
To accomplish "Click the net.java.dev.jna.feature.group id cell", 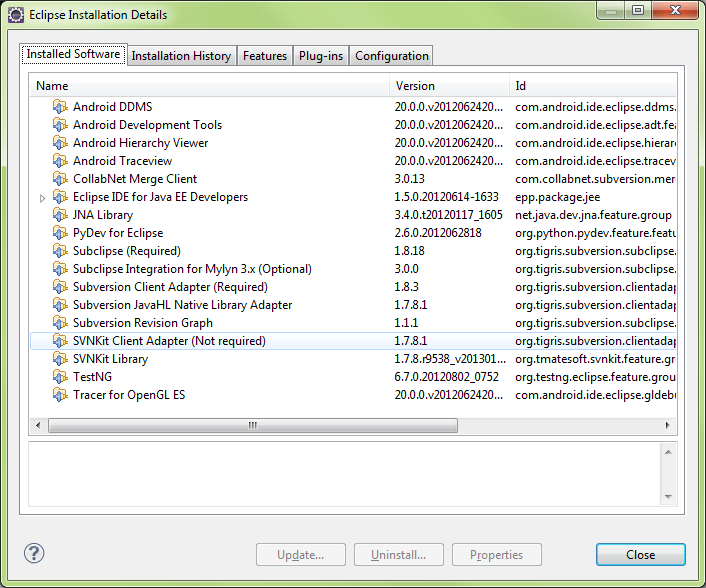I will (x=593, y=215).
